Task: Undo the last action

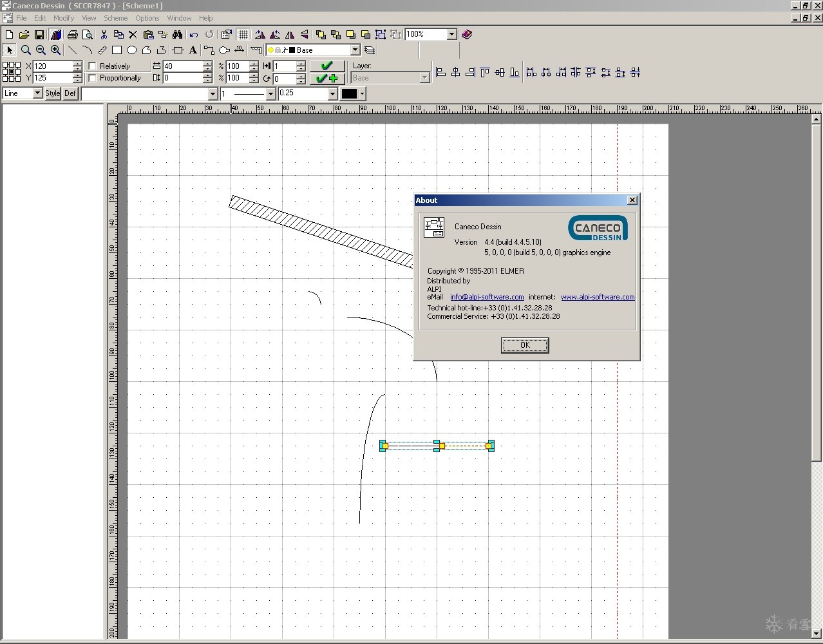Action: coord(194,35)
